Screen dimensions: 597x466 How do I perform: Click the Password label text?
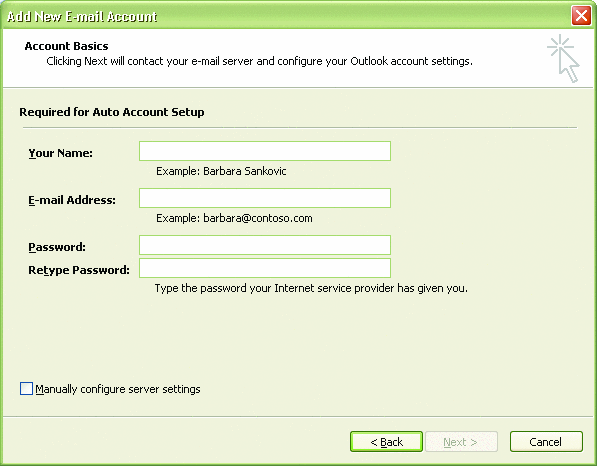click(x=57, y=247)
